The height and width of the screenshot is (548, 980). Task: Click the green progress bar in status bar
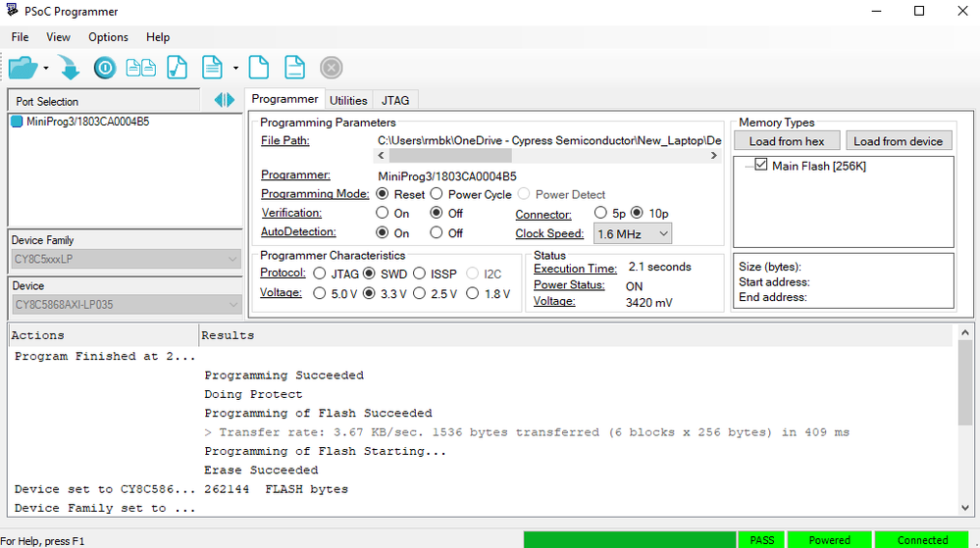(630, 540)
